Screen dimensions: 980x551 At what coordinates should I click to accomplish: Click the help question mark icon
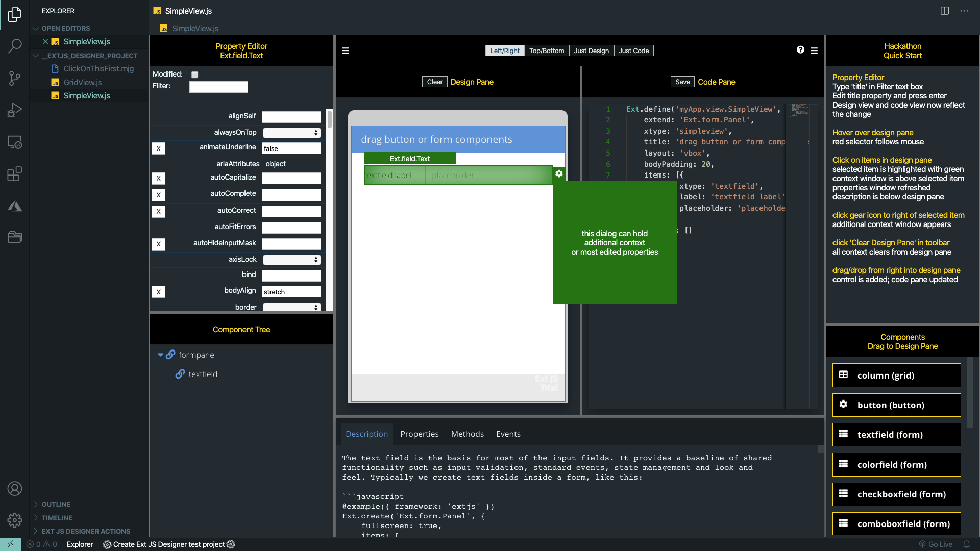click(800, 50)
